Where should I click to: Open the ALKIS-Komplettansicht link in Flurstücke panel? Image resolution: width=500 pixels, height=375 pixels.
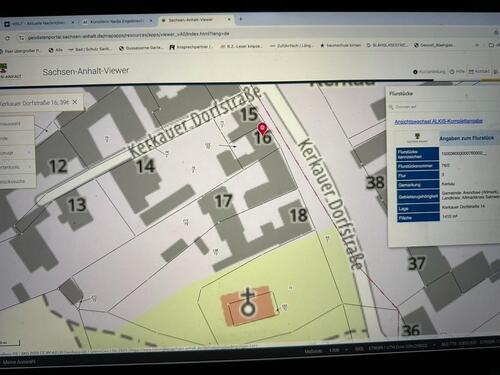(438, 121)
